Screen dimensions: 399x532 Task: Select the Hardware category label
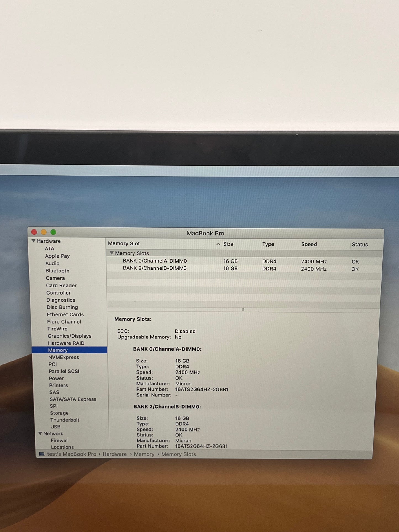49,241
